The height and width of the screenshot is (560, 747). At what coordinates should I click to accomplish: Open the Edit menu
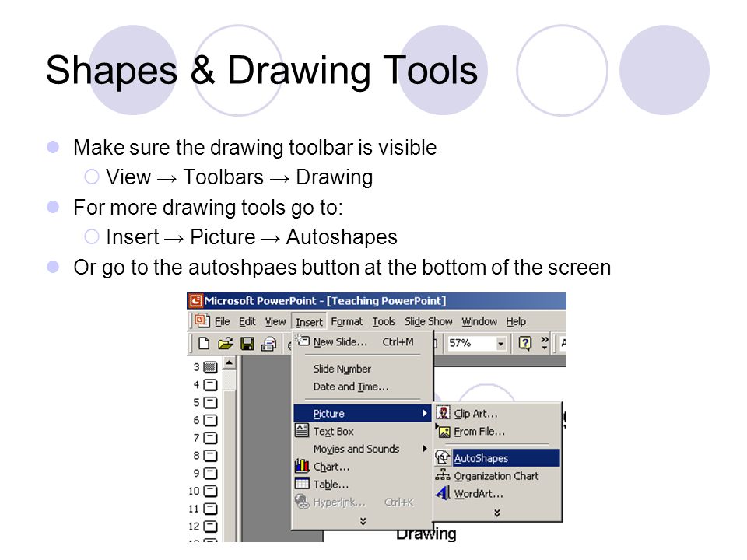[x=247, y=322]
